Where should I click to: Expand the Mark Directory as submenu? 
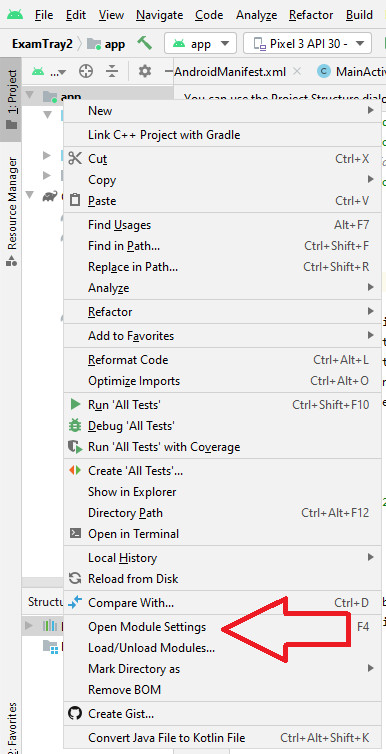[x=223, y=668]
